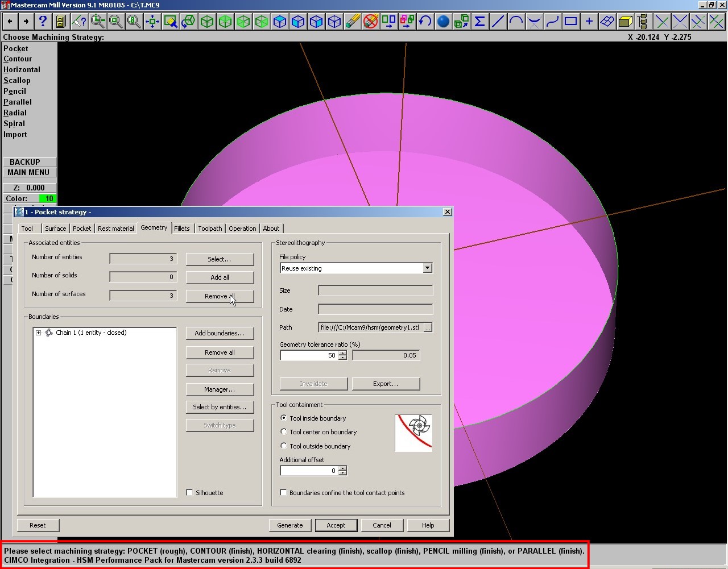Screen dimensions: 728x569
Task: Click the pointer with question mark icon
Action: pyautogui.click(x=79, y=22)
